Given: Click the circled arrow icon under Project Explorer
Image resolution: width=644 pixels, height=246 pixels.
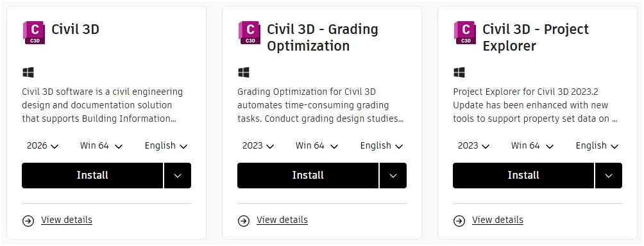Looking at the screenshot, I should pyautogui.click(x=459, y=221).
